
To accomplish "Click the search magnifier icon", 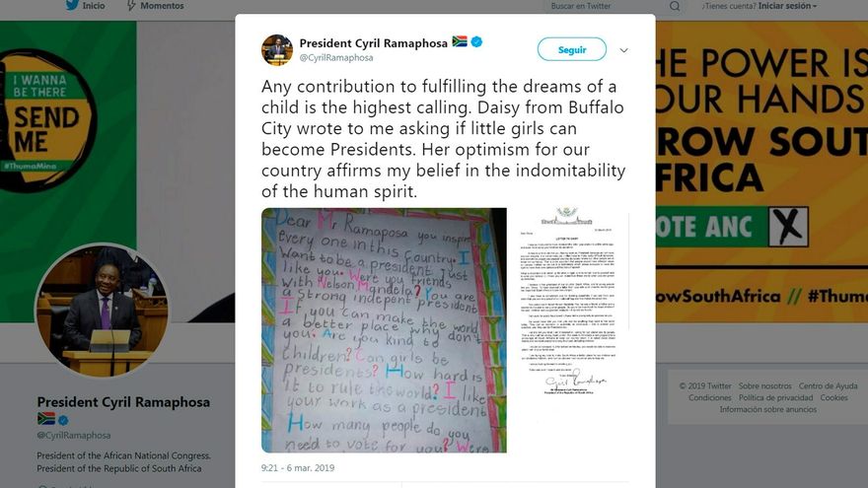I will click(675, 6).
